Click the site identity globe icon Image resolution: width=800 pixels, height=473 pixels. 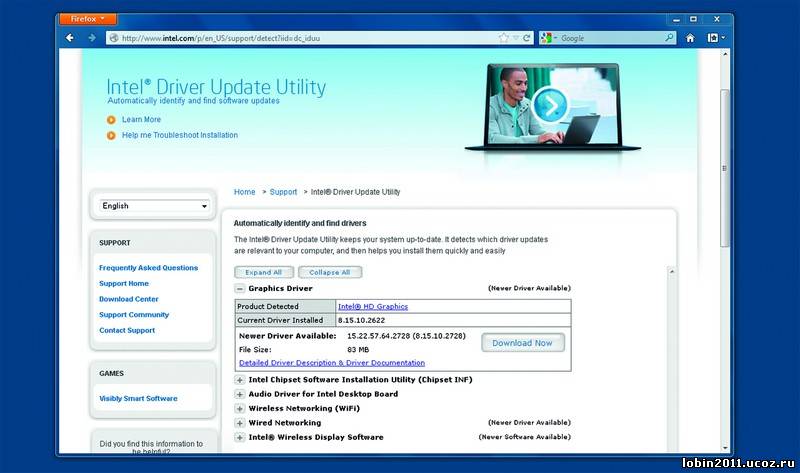114,38
